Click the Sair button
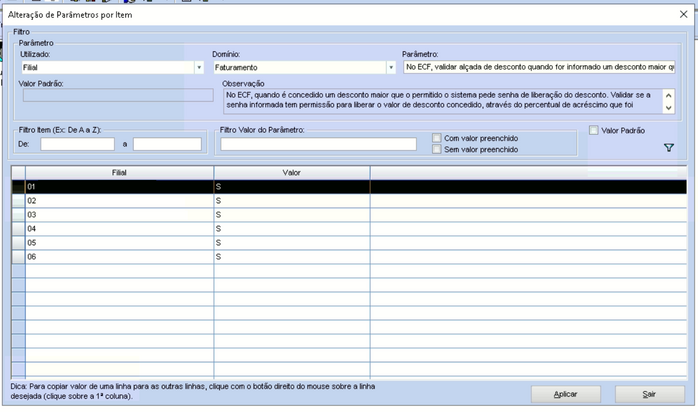This screenshot has height=412, width=698. click(649, 394)
